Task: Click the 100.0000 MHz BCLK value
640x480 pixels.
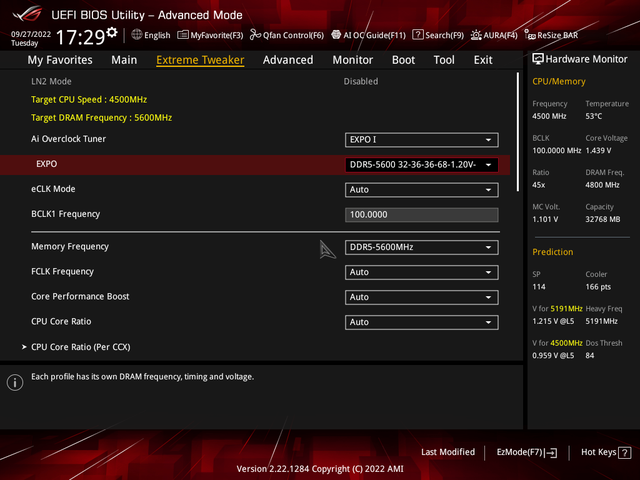Action: [x=556, y=151]
